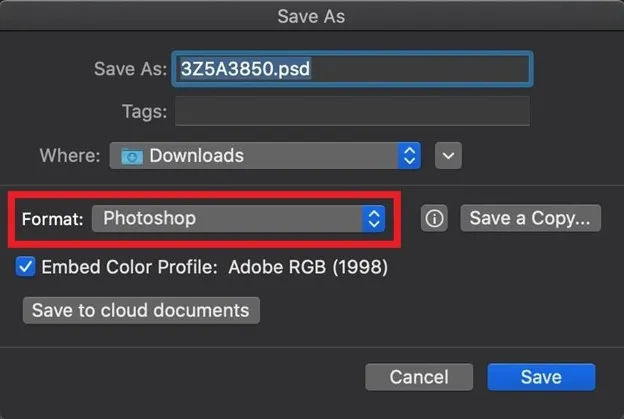
Task: Click the blue arrows on the Where popup
Action: [x=409, y=156]
